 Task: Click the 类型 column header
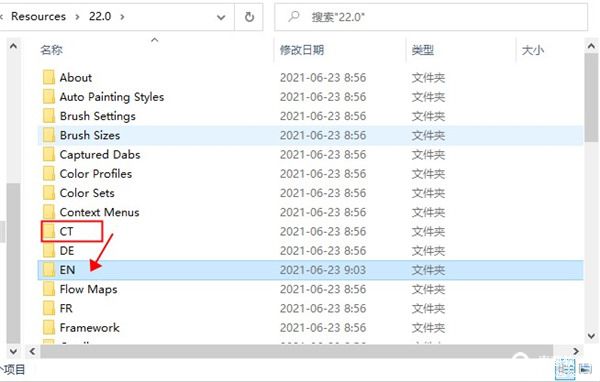pyautogui.click(x=423, y=50)
